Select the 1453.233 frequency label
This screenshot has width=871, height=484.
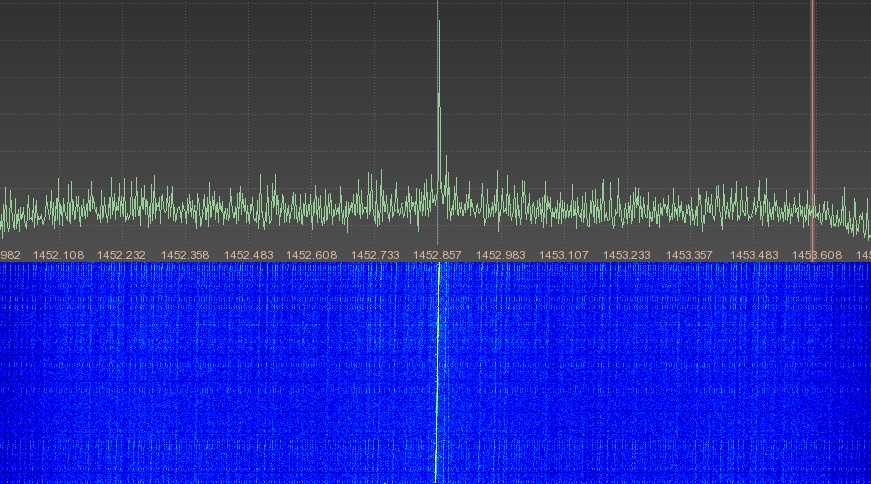click(x=626, y=255)
